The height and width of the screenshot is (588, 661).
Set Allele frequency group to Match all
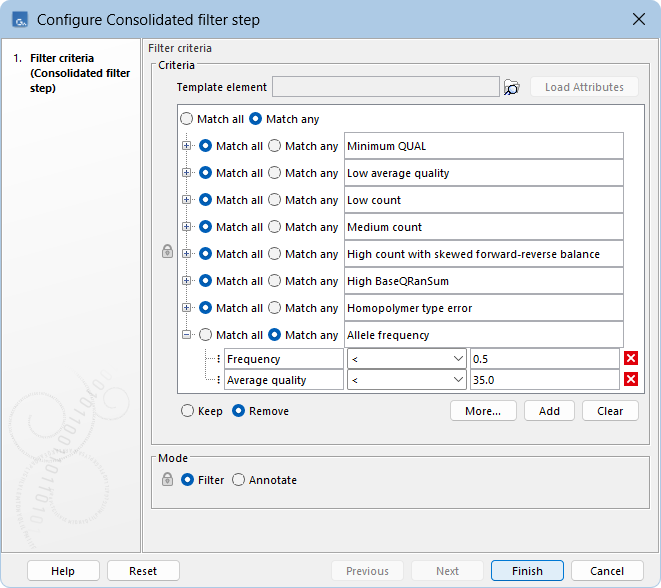point(205,335)
